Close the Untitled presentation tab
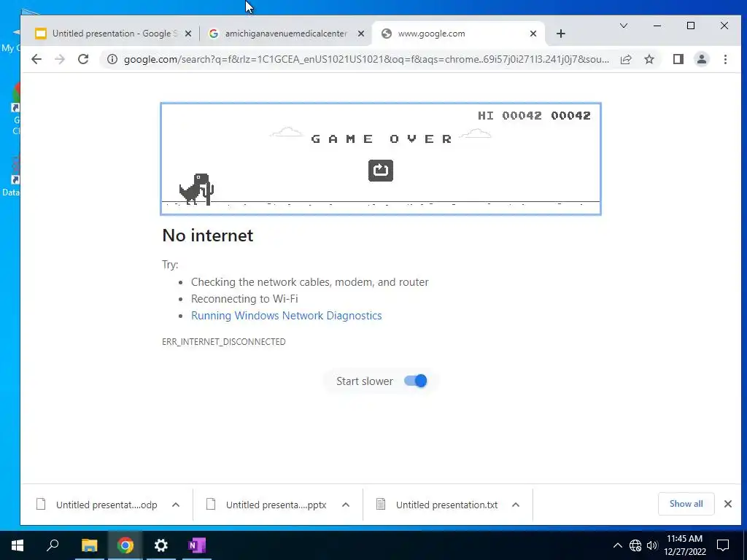The width and height of the screenshot is (747, 560). coord(188,34)
